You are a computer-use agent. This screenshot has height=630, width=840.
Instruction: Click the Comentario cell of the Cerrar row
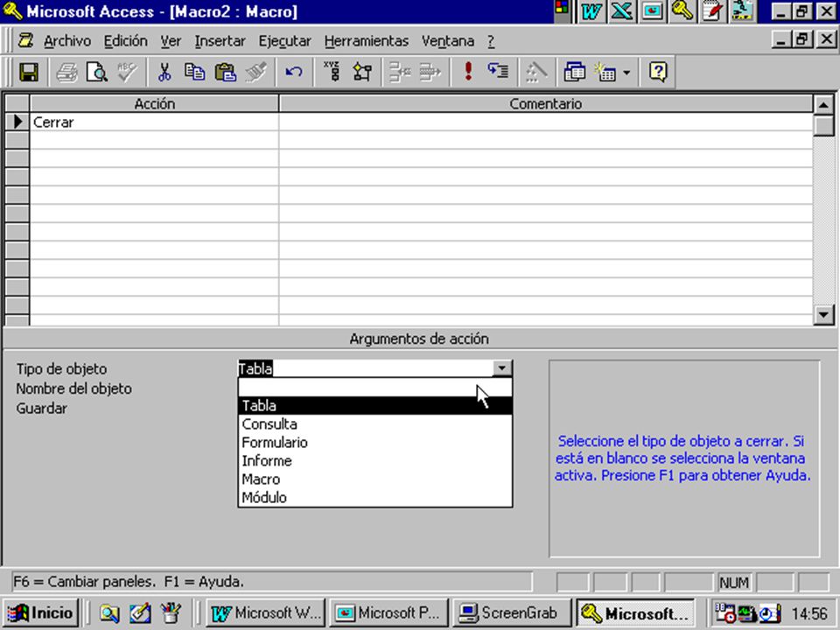click(545, 122)
